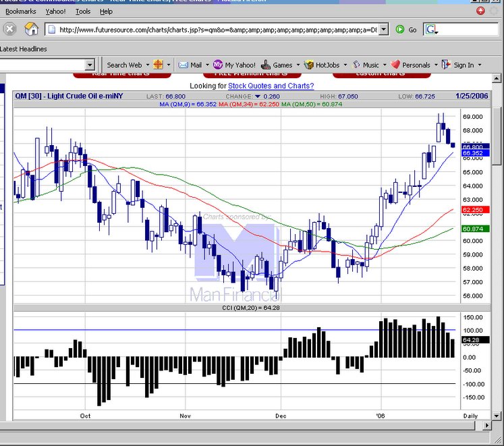Click the 1/25/2006 chart date
This screenshot has width=504, height=446.
(472, 96)
